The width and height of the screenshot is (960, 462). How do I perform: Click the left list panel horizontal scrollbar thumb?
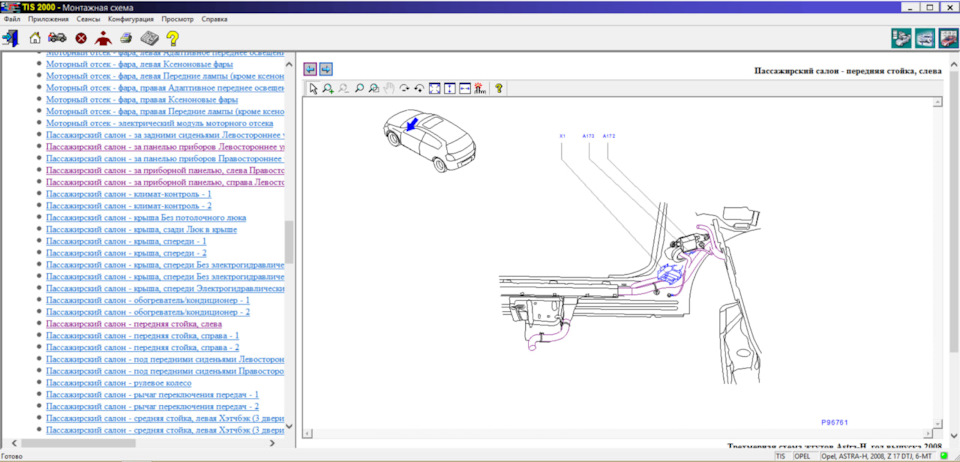click(x=78, y=442)
